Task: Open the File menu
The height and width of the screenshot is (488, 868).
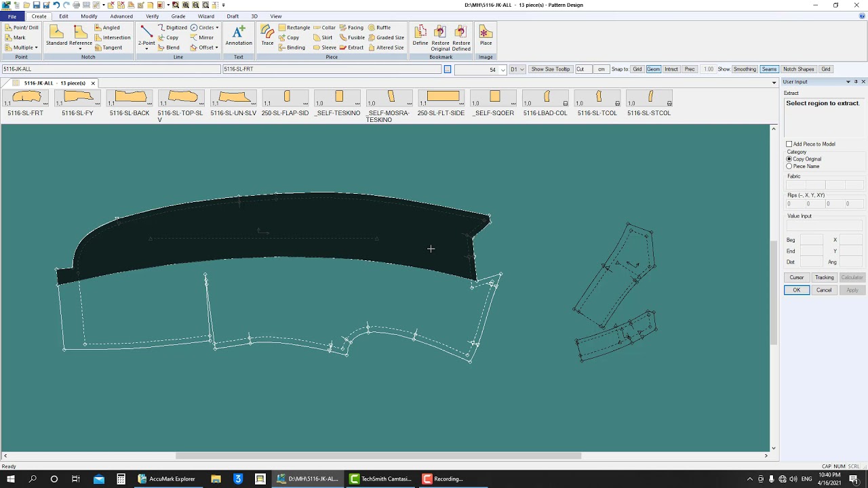Action: [x=12, y=16]
